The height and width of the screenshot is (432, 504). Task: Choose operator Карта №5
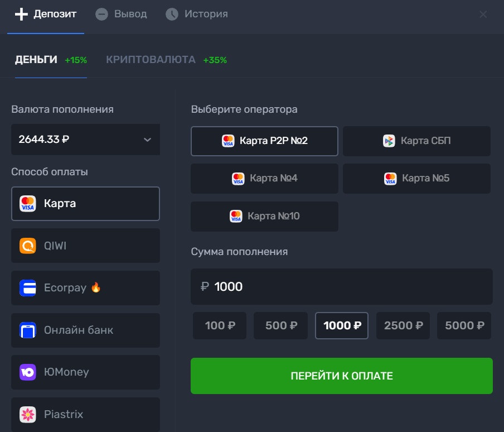click(x=416, y=179)
